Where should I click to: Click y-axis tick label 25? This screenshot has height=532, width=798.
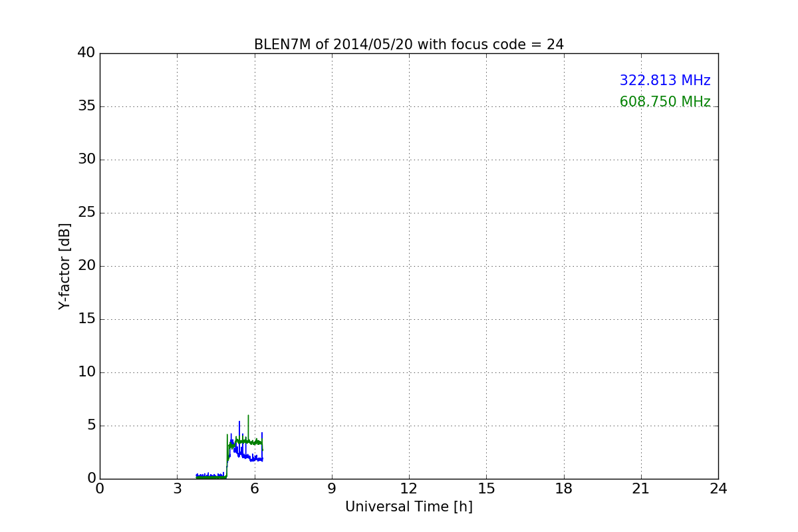(x=86, y=213)
